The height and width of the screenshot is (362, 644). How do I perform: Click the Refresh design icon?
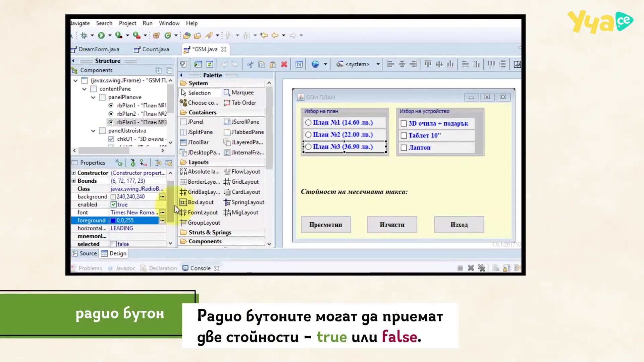point(210,64)
